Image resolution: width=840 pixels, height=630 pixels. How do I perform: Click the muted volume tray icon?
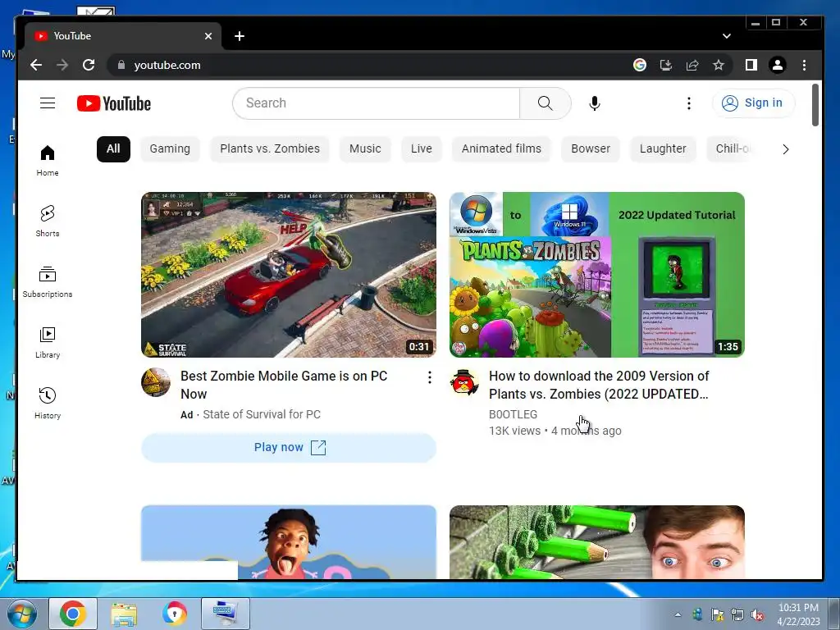pos(757,615)
